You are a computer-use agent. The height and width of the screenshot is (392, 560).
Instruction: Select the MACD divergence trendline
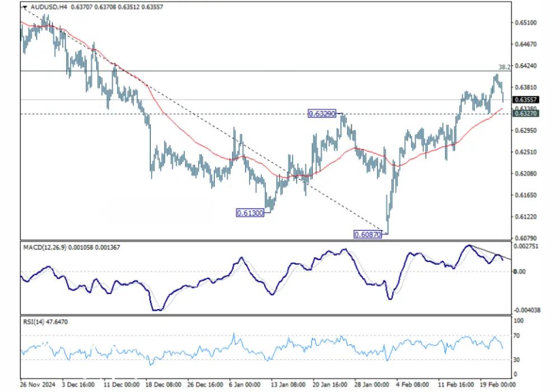487,253
